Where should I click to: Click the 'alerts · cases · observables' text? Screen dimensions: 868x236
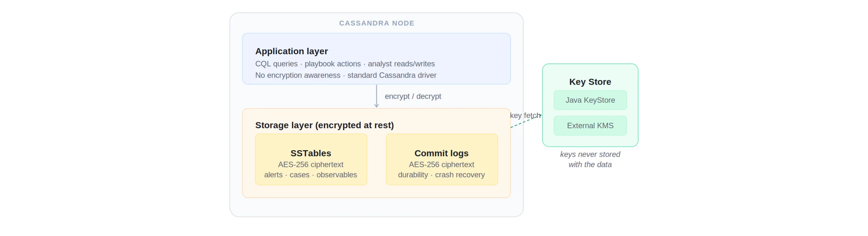pos(311,175)
